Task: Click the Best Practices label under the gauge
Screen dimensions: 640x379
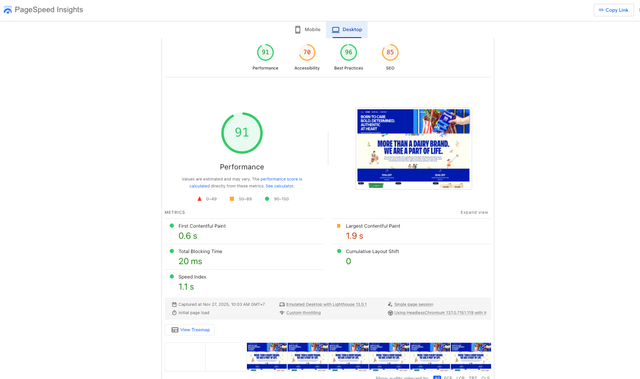Action: (x=349, y=68)
